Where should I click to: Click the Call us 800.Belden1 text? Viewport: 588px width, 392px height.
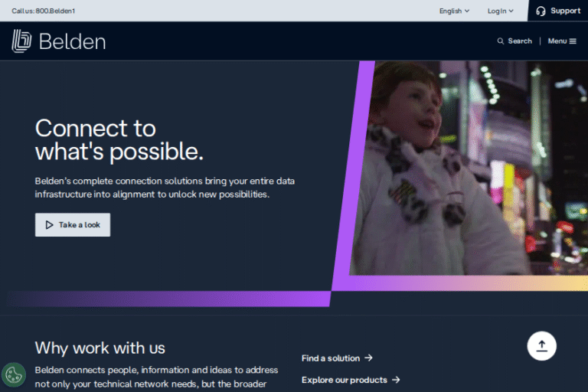(x=44, y=11)
